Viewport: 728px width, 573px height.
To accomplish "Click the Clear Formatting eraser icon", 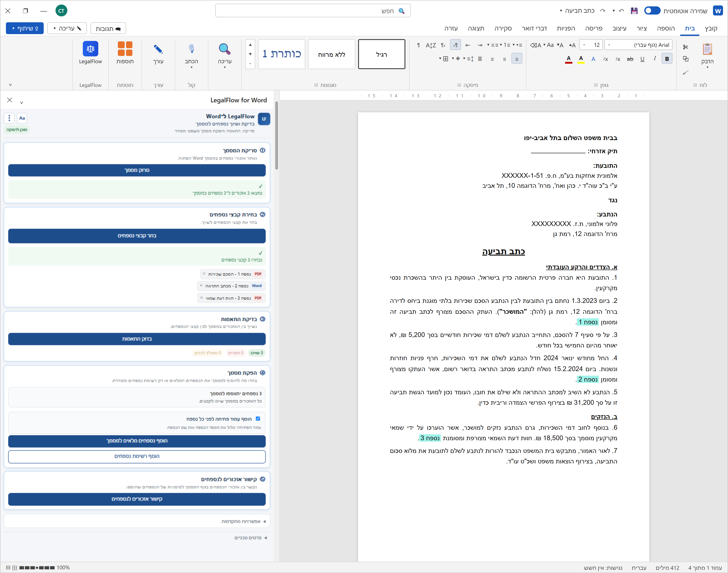I will 535,45.
